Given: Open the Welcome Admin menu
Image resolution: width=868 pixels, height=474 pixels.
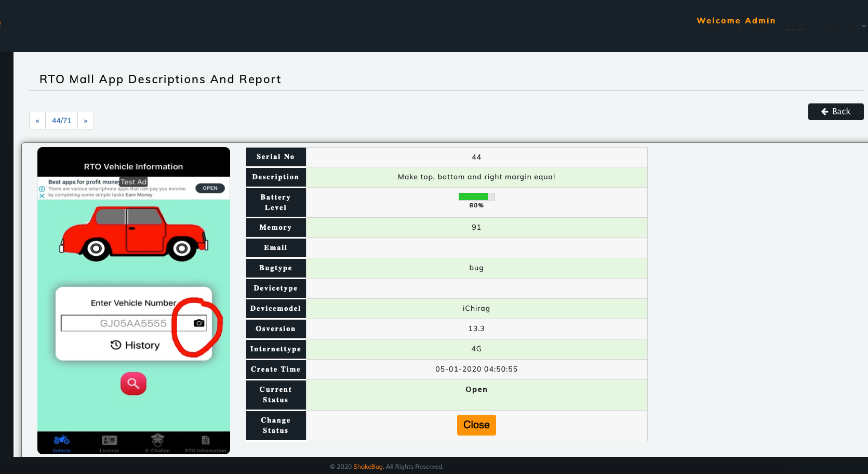Looking at the screenshot, I should 736,21.
